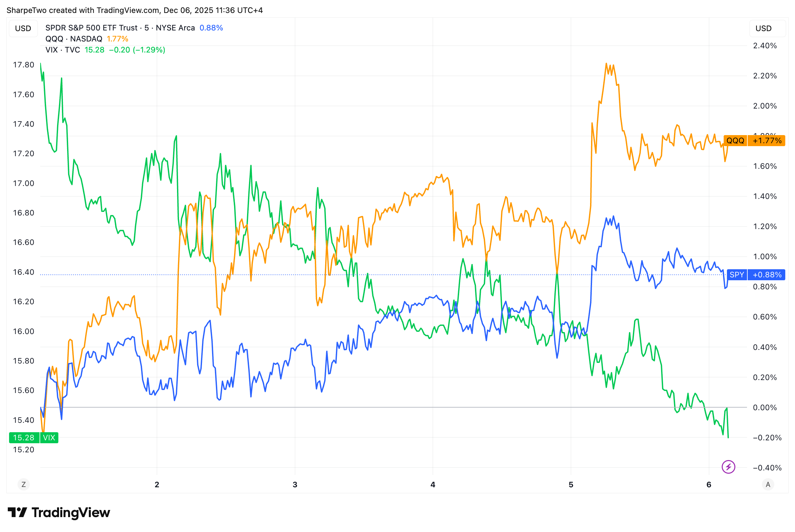Viewport: 795px width, 532px height.
Task: Click the green VIX axis label tag
Action: click(x=49, y=438)
